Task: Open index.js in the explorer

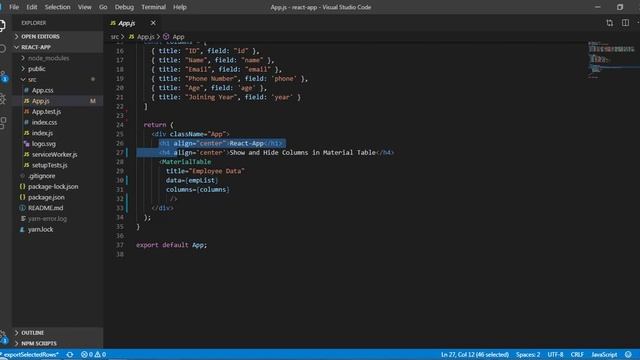Action: tap(42, 133)
